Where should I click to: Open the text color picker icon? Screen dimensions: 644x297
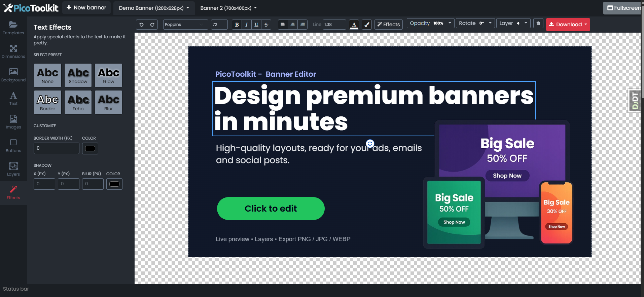coord(354,25)
